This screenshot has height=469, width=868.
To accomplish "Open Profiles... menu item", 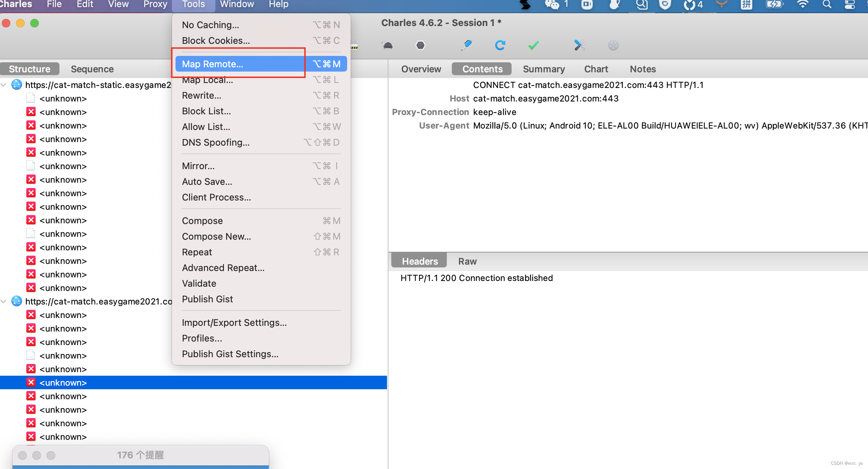I will tap(261, 338).
